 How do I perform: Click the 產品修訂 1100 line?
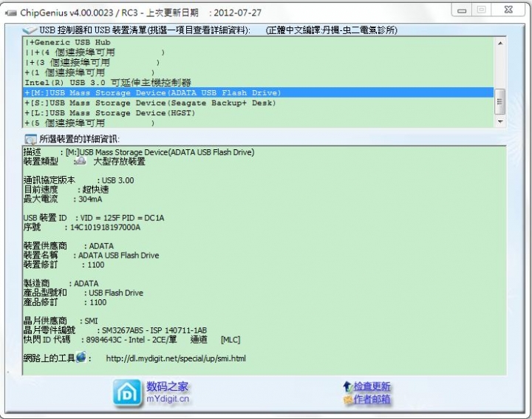pyautogui.click(x=65, y=302)
